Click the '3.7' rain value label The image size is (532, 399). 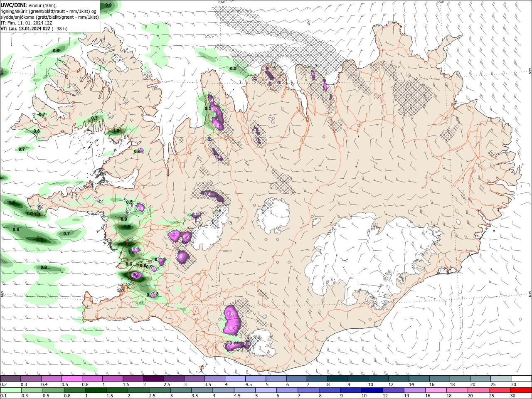pos(134,275)
